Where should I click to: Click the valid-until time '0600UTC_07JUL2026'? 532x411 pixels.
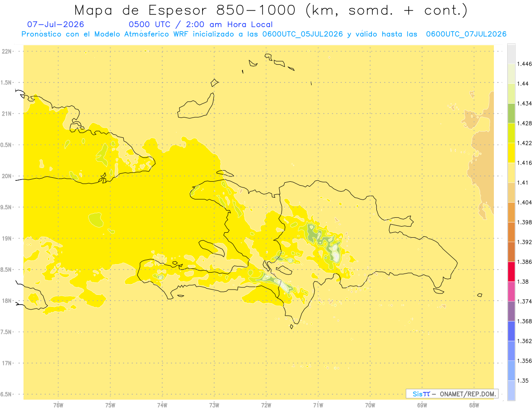[466, 34]
